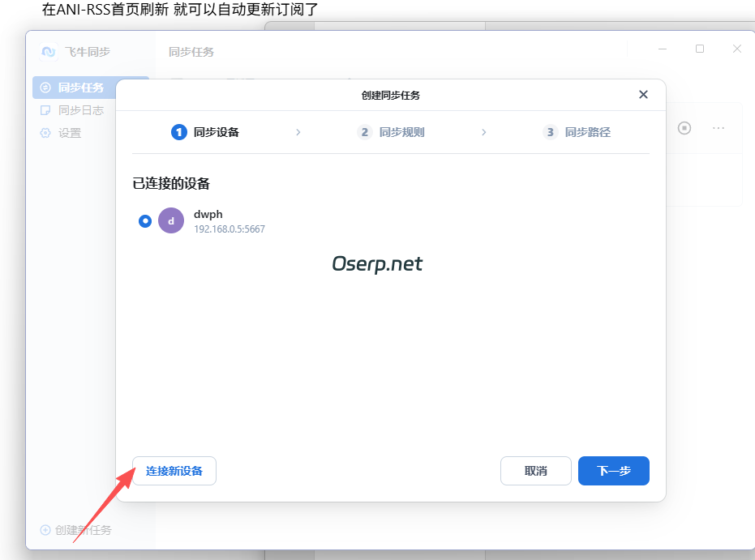Proceed by clicking the 下一步 button

[x=613, y=471]
